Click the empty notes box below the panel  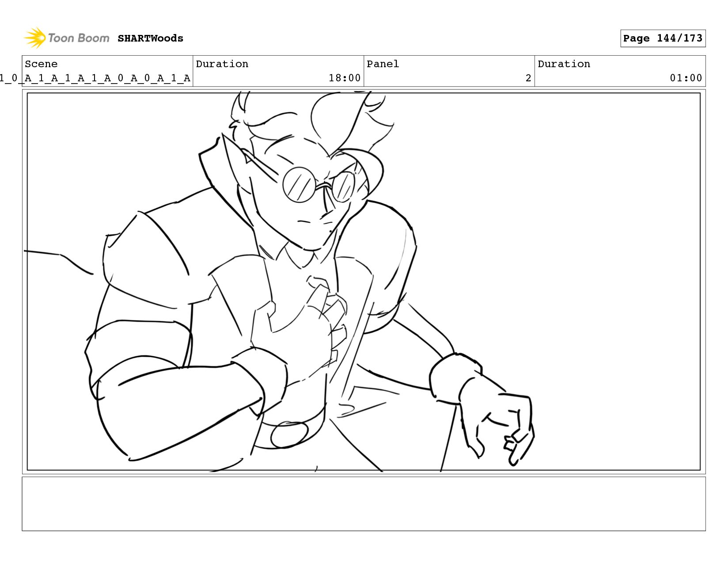(x=364, y=503)
